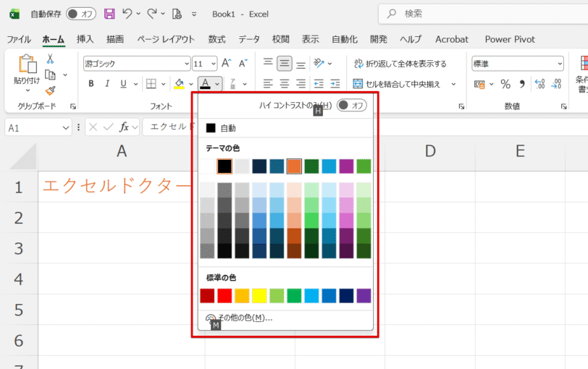This screenshot has height=369, width=588.
Task: Click the Top Align icon
Action: tap(268, 62)
